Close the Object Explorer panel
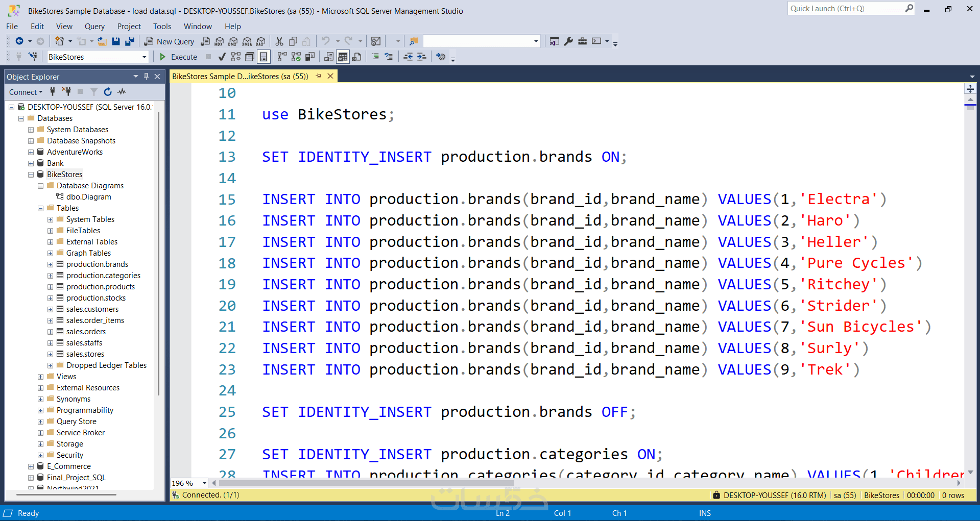 (x=157, y=77)
